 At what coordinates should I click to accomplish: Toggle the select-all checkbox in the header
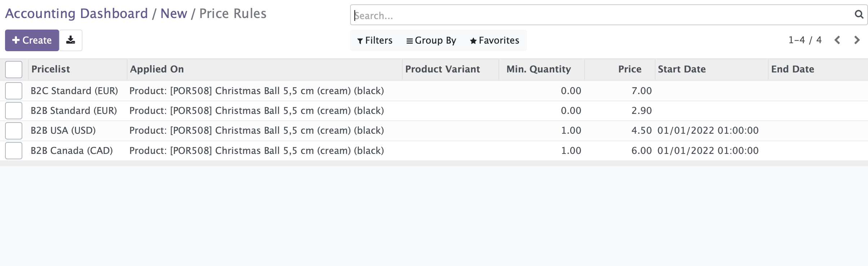(13, 69)
